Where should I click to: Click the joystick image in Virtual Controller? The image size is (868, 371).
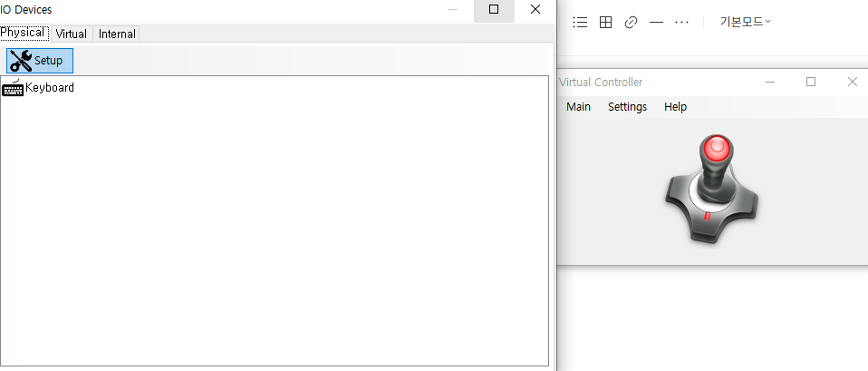point(712,189)
